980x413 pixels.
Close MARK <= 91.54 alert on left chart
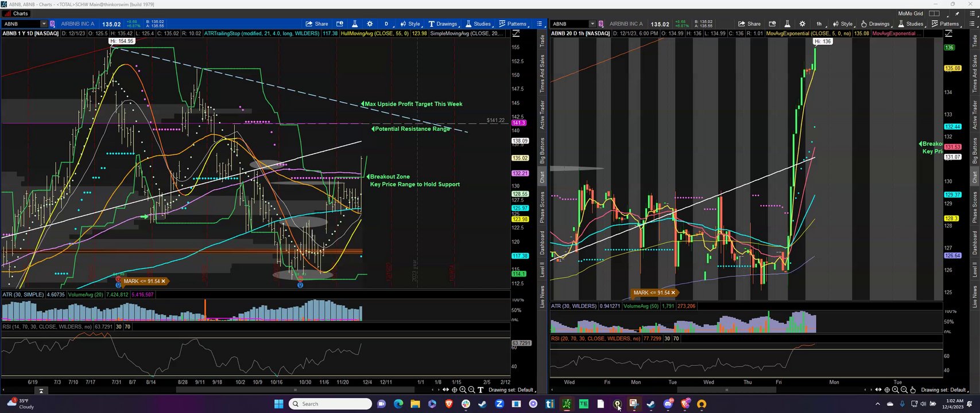pos(163,281)
